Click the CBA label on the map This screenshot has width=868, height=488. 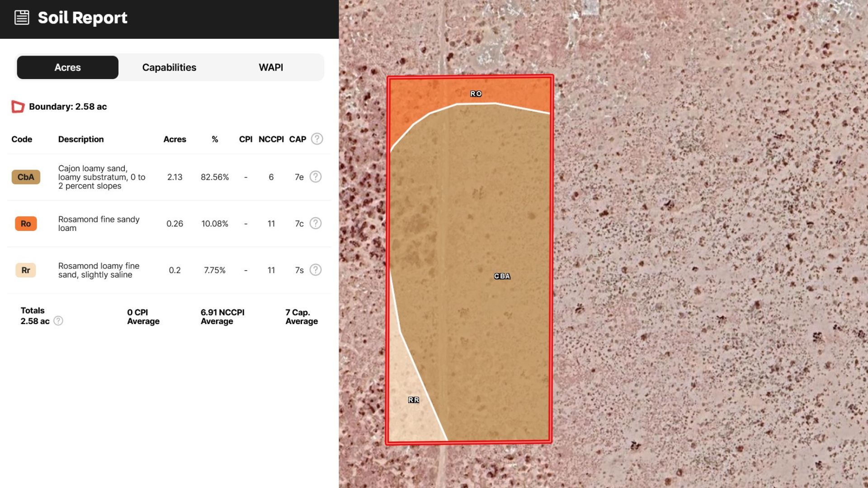pos(502,276)
